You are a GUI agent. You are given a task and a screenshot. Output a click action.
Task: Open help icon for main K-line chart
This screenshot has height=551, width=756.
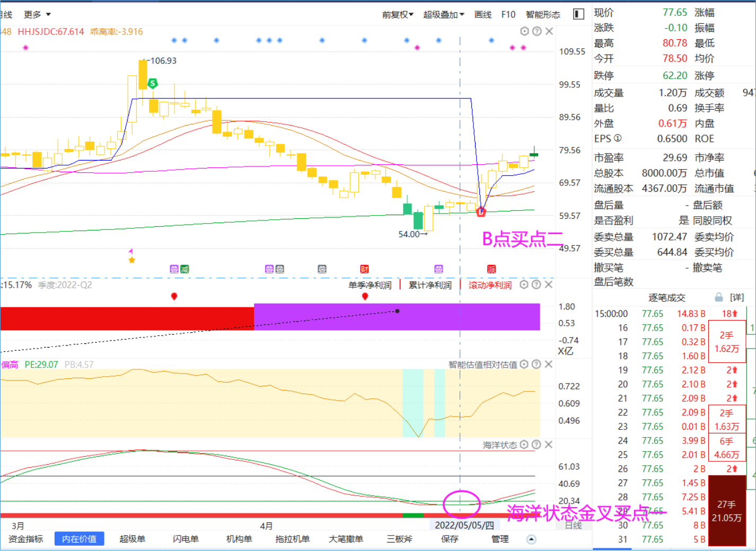click(x=537, y=31)
